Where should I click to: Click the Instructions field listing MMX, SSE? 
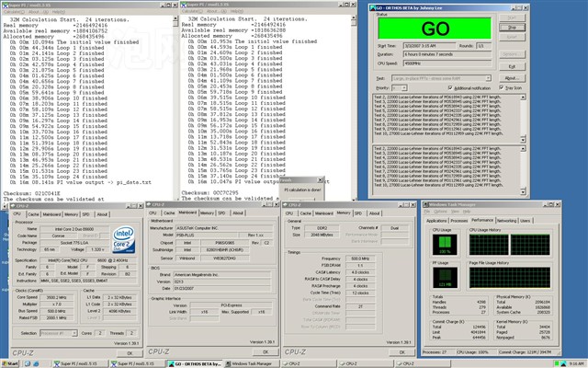pyautogui.click(x=87, y=281)
